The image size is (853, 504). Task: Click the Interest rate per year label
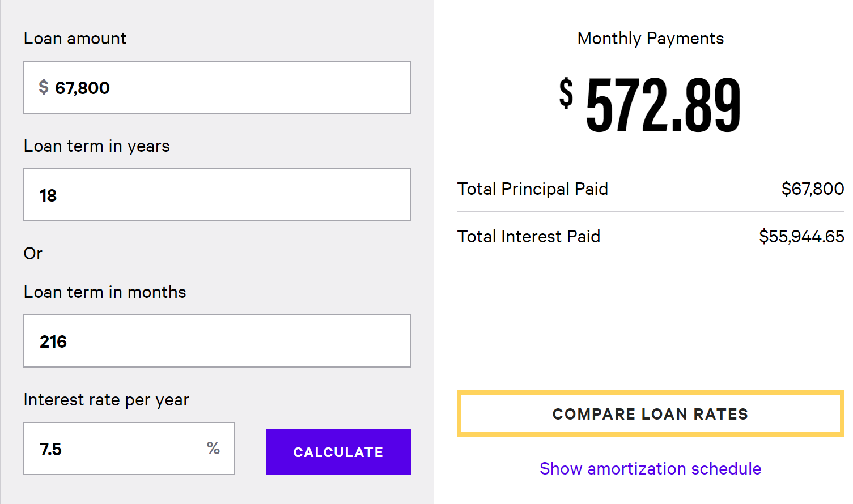click(x=106, y=400)
